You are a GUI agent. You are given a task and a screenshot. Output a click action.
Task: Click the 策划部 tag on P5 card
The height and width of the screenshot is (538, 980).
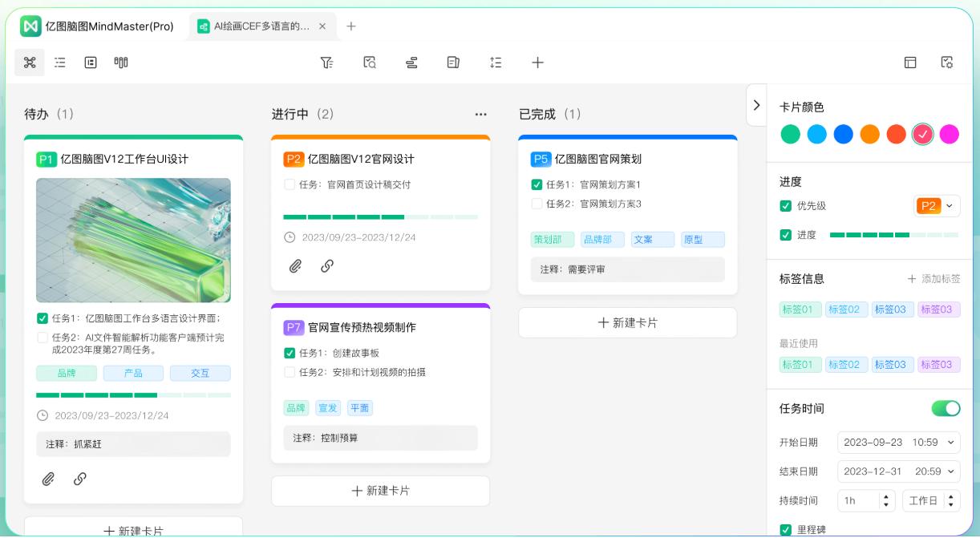pyautogui.click(x=553, y=239)
